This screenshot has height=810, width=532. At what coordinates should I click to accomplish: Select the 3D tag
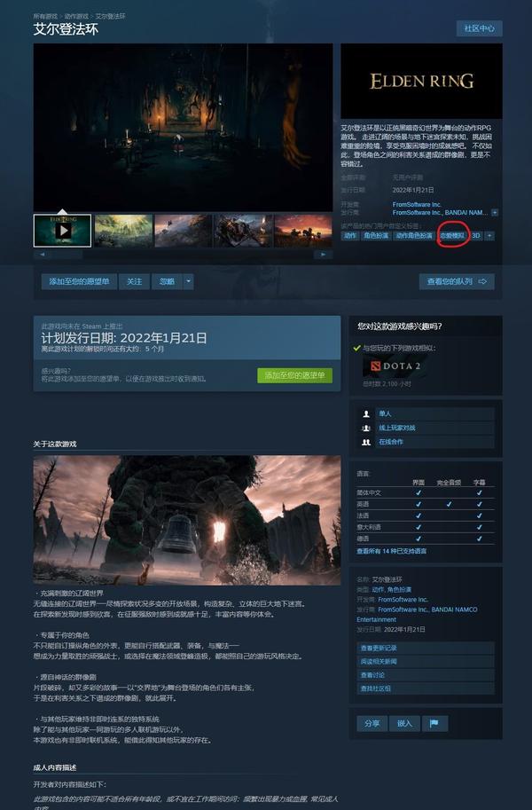(x=476, y=236)
